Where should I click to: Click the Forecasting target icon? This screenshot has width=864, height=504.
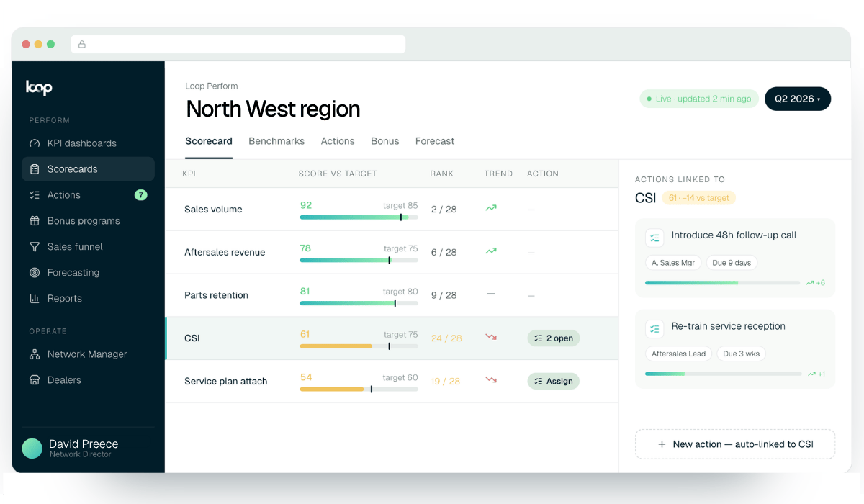pyautogui.click(x=35, y=273)
